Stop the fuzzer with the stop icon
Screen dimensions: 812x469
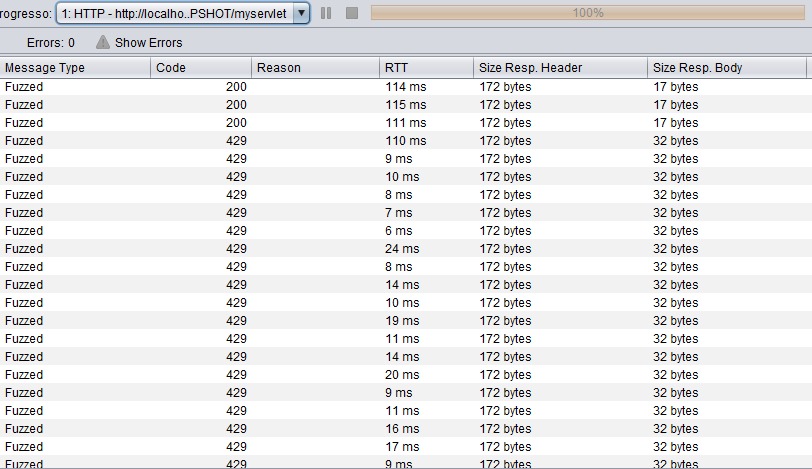(352, 13)
